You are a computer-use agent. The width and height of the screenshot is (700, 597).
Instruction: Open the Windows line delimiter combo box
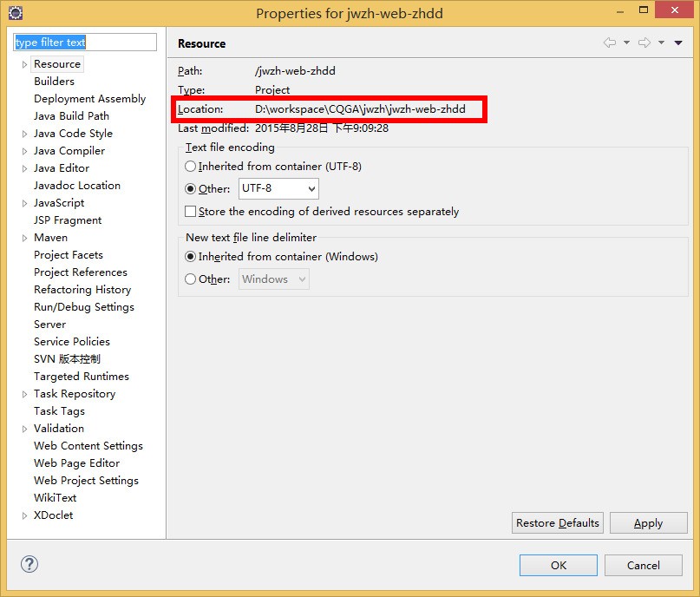click(273, 279)
